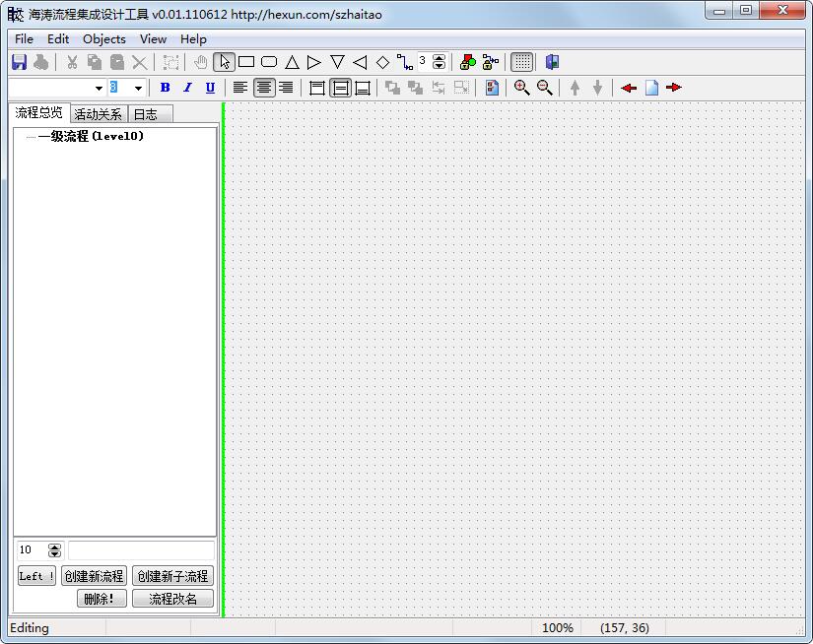Select the downward Triangle shape tool
Viewport: 813px width, 644px height.
coord(337,62)
